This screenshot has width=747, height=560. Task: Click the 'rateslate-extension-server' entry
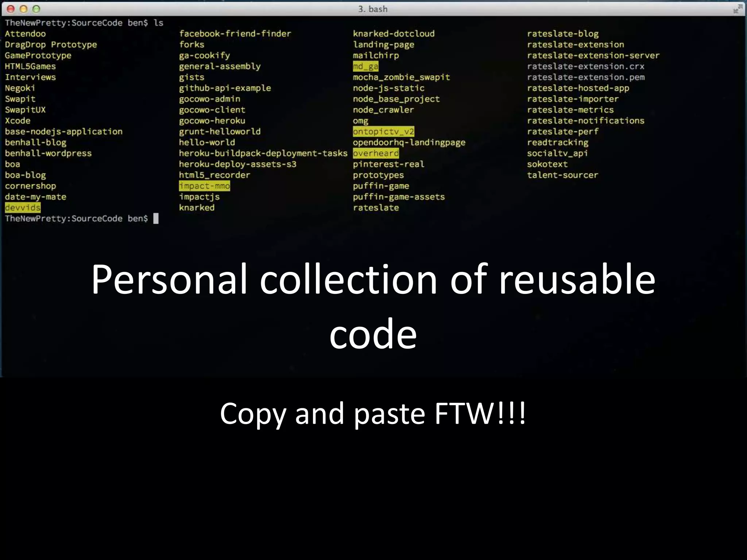click(x=593, y=55)
